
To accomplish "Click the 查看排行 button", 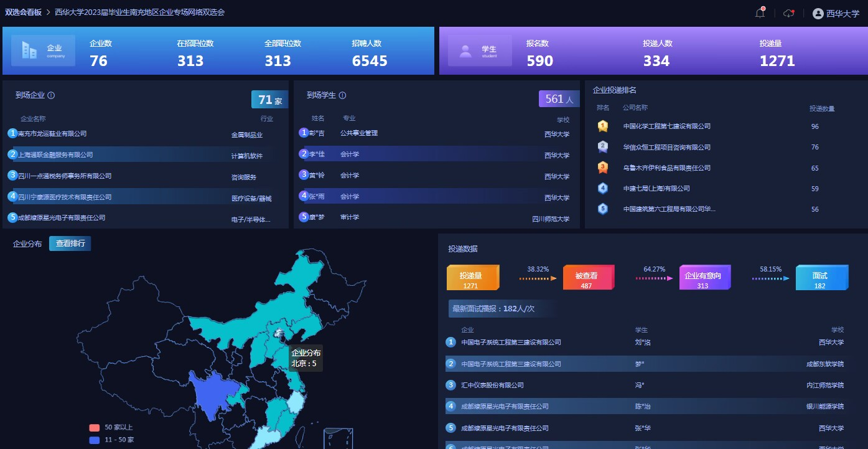I will 70,243.
